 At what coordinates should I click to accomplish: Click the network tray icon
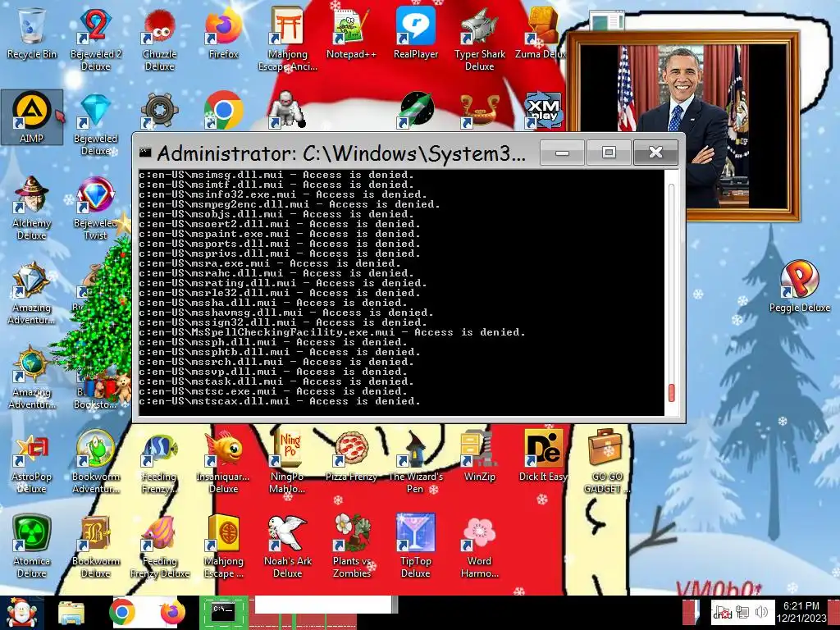click(x=742, y=612)
